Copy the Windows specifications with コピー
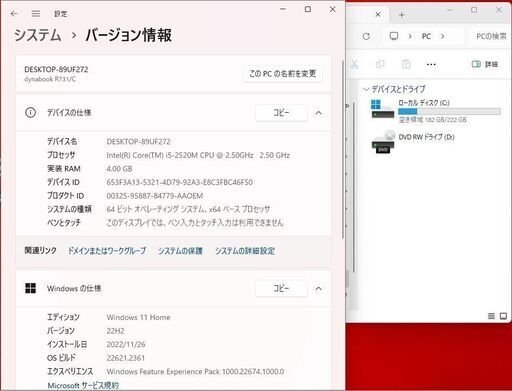 [281, 288]
